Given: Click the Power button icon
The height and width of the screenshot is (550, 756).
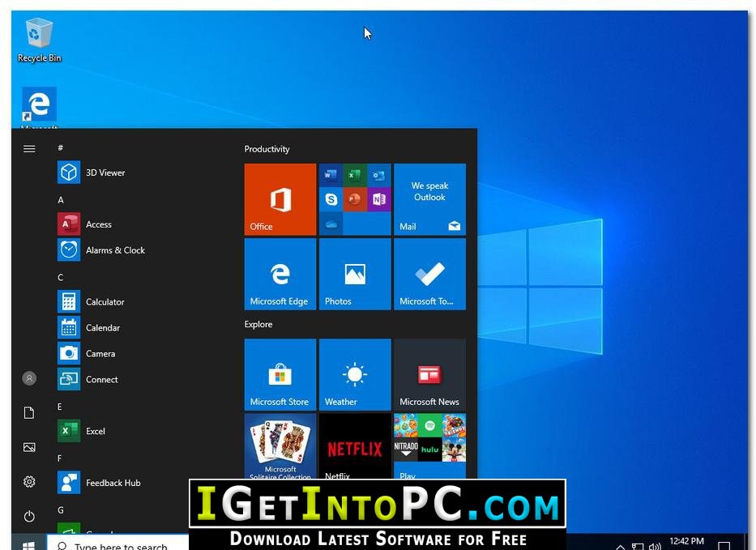Looking at the screenshot, I should coord(29,516).
